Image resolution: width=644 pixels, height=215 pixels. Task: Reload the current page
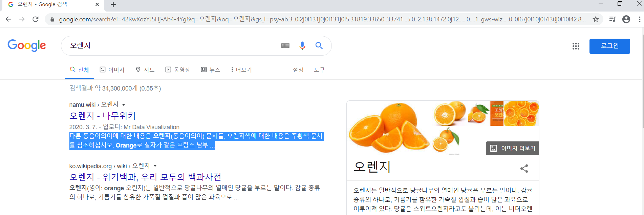pyautogui.click(x=36, y=19)
